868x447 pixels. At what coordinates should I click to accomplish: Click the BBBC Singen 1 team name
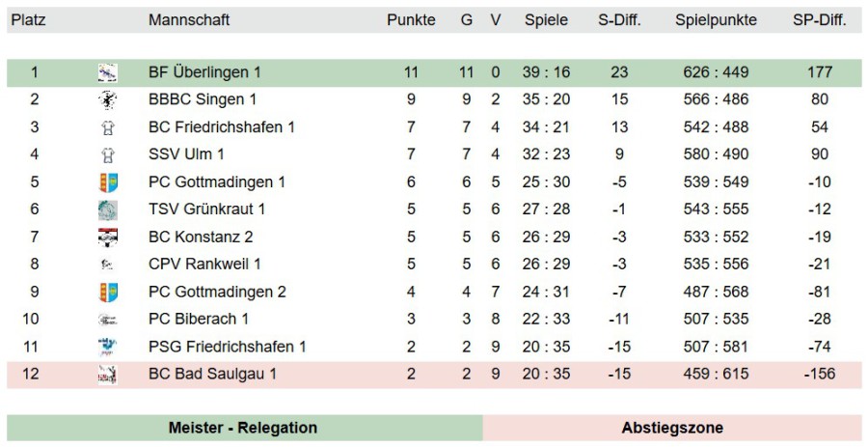click(x=203, y=99)
